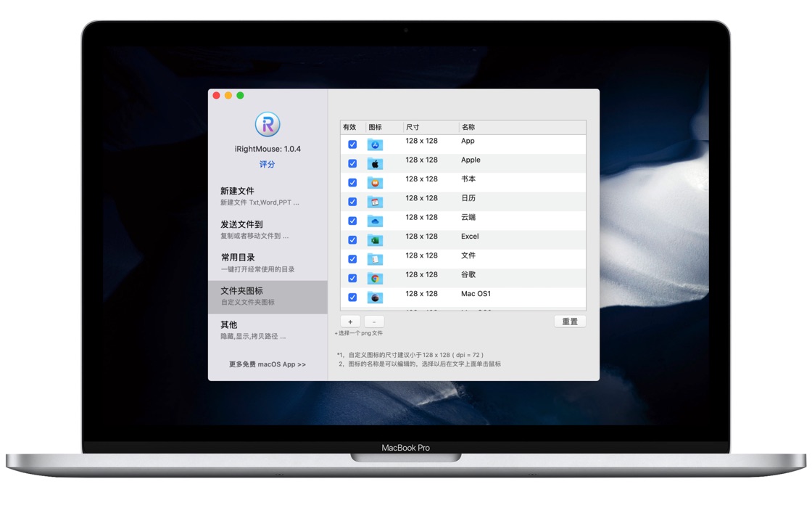
Task: Uncheck the App row checkbox
Action: (352, 144)
